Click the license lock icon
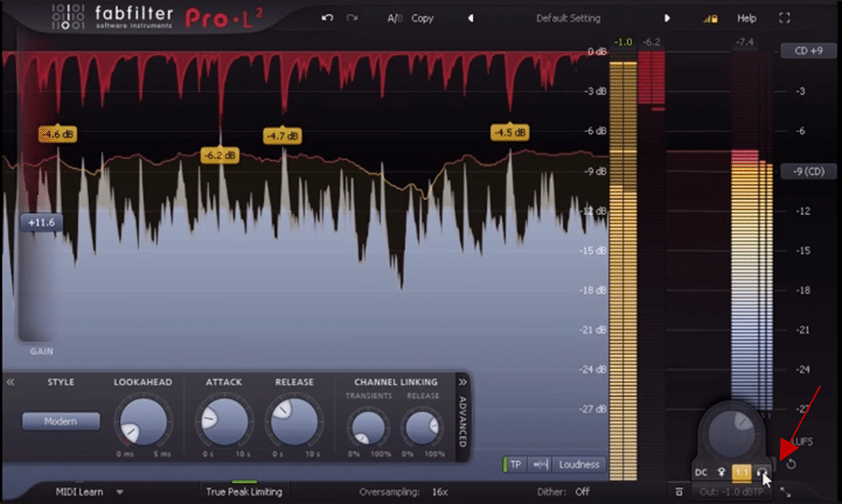 tap(710, 19)
